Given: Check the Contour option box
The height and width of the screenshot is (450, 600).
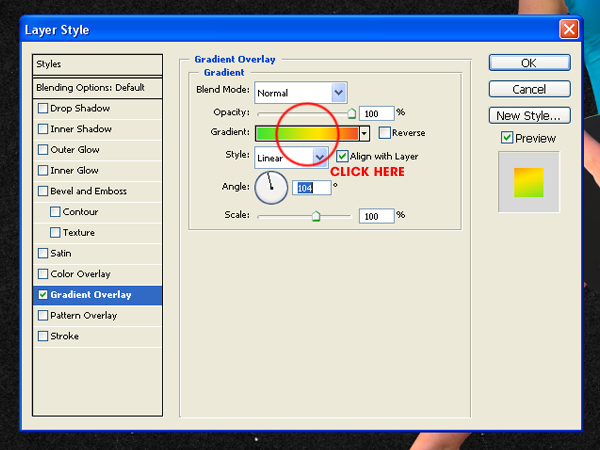Looking at the screenshot, I should (x=55, y=212).
